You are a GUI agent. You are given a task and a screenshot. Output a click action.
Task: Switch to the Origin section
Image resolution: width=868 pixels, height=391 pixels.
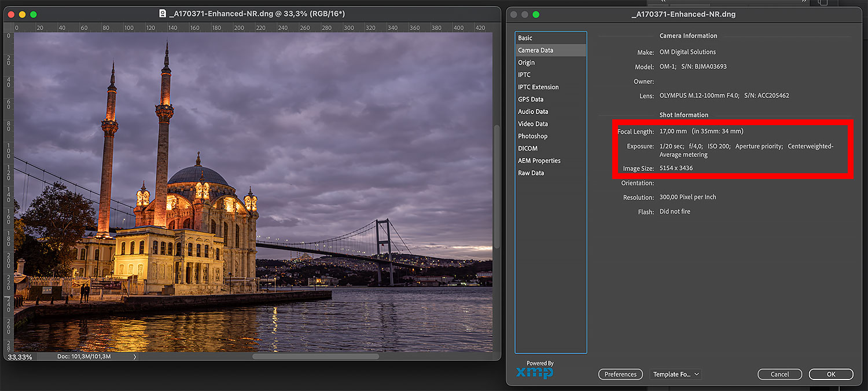pyautogui.click(x=527, y=63)
